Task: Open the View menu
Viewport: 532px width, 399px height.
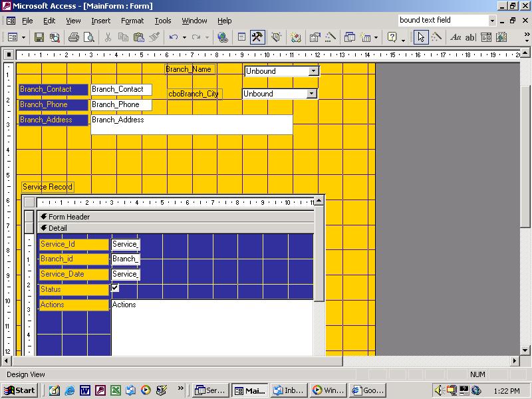Action: point(73,21)
